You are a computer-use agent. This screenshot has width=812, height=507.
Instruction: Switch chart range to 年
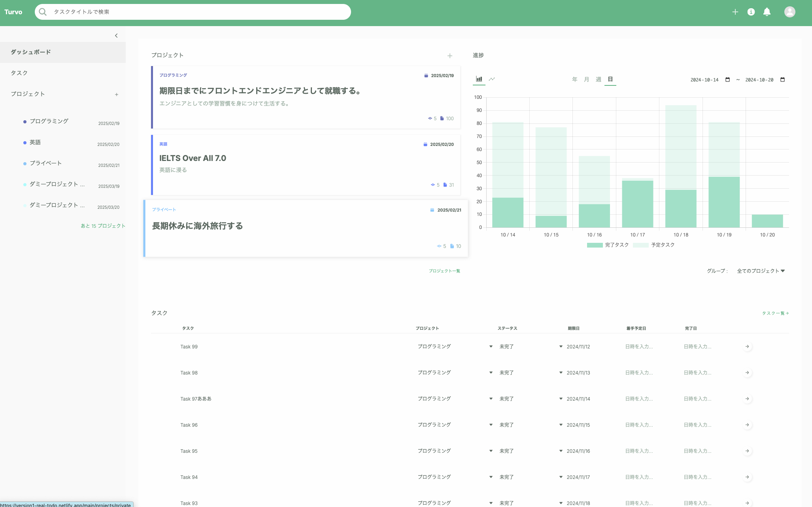pyautogui.click(x=575, y=79)
